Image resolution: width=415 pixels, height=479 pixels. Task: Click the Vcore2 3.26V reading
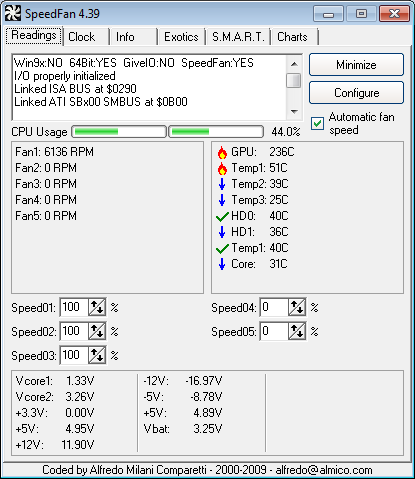tap(55, 397)
